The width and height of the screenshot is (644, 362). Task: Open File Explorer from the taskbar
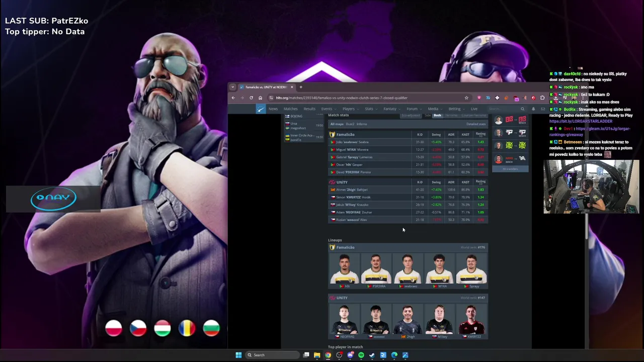[317, 355]
